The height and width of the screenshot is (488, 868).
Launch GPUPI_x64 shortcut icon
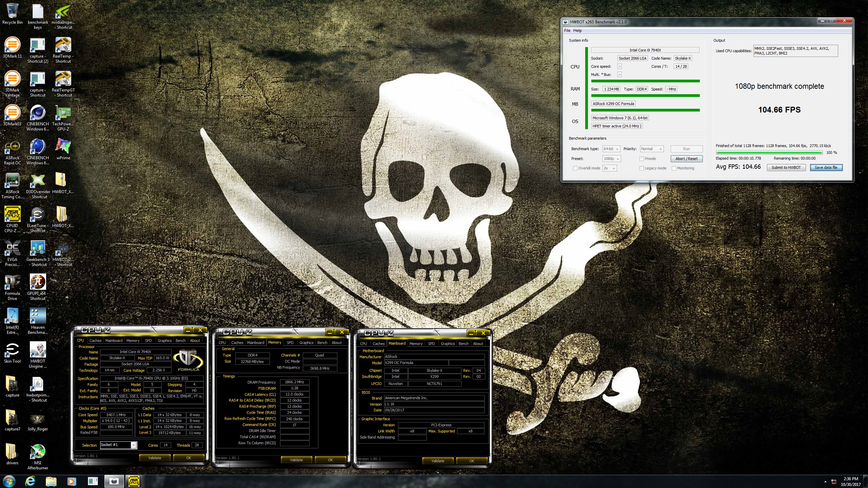coord(38,287)
